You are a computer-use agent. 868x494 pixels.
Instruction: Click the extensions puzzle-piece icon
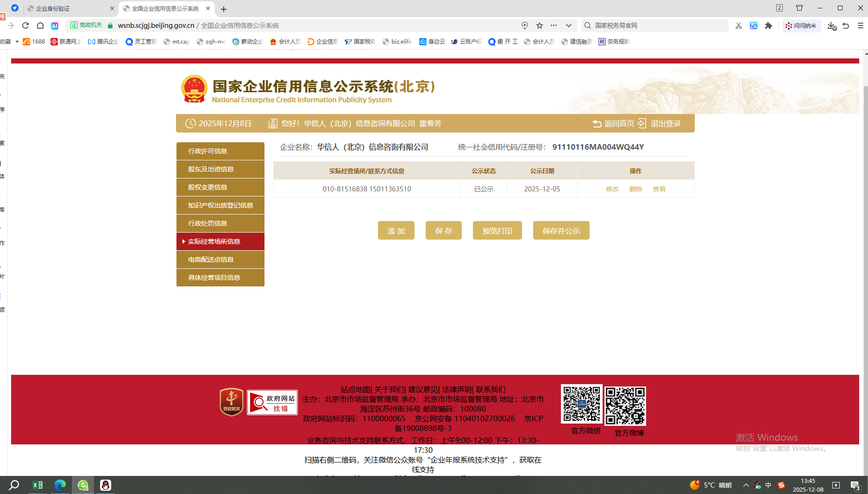[769, 25]
